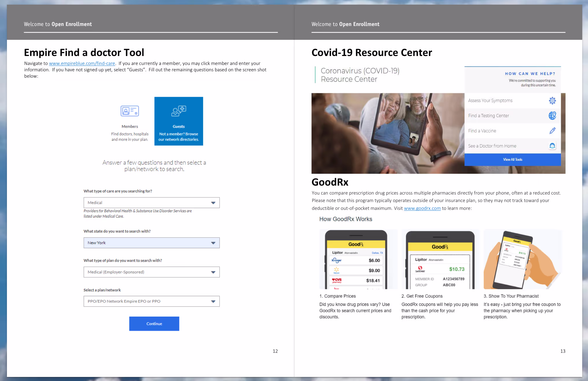This screenshot has height=381, width=588.
Task: Expand the PPO/EPO Network dropdown arrow
Action: [213, 301]
